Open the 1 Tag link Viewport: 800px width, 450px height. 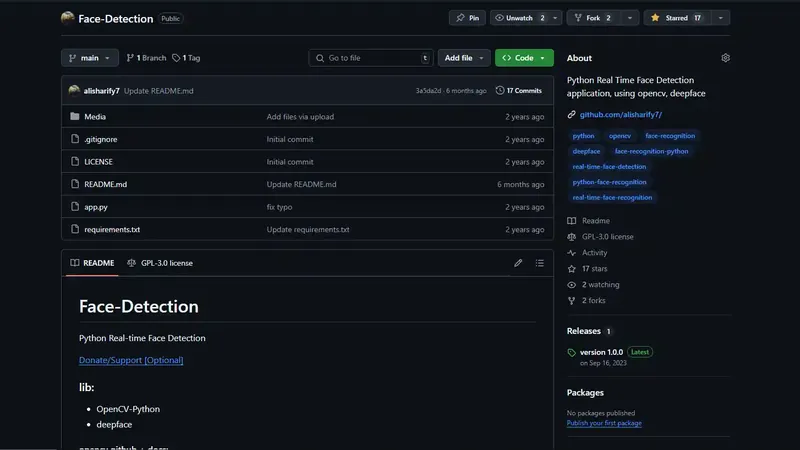186,58
